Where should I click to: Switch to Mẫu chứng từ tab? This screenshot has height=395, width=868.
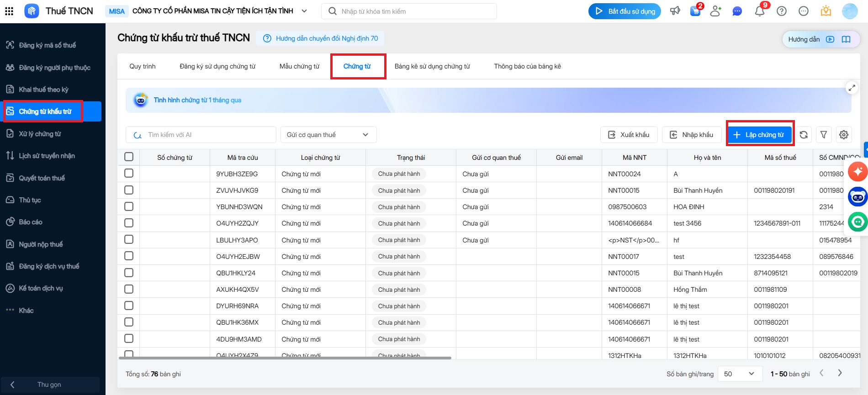coord(299,66)
